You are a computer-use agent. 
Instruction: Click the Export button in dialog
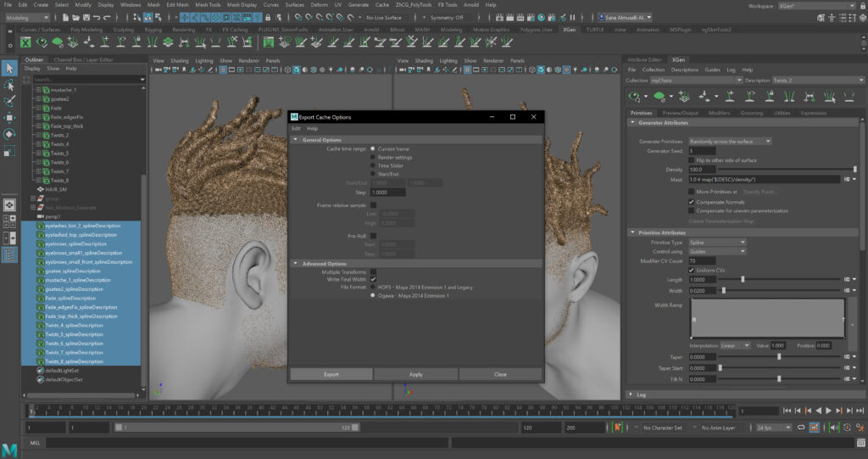pos(331,373)
